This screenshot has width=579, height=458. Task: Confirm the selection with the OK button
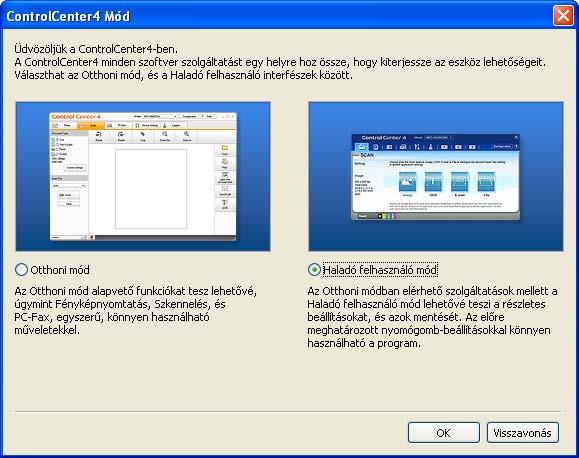coord(443,433)
